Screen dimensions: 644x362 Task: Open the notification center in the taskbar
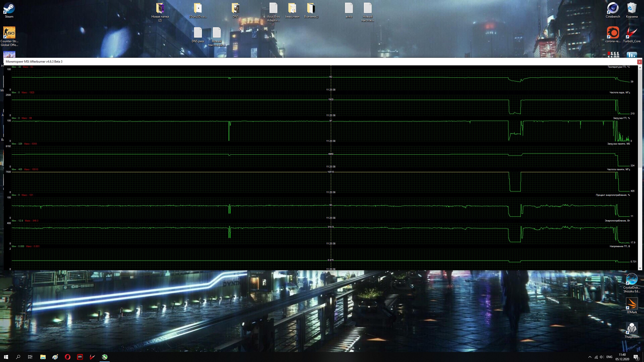coord(636,357)
